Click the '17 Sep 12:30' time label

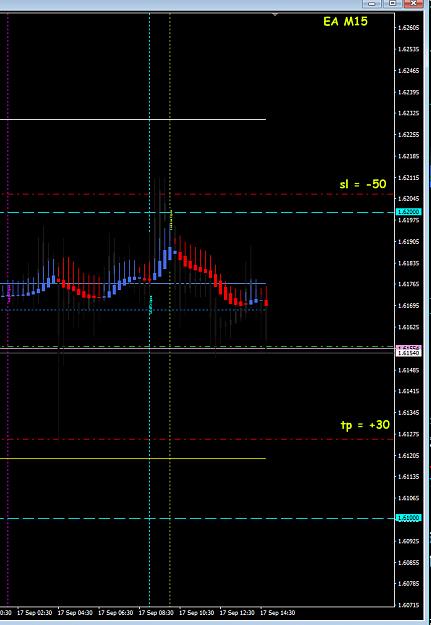[x=238, y=612]
